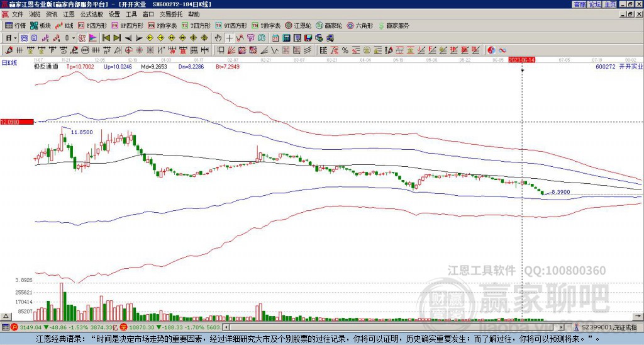Jump to last bar with skip-forward icon

click(x=116, y=38)
